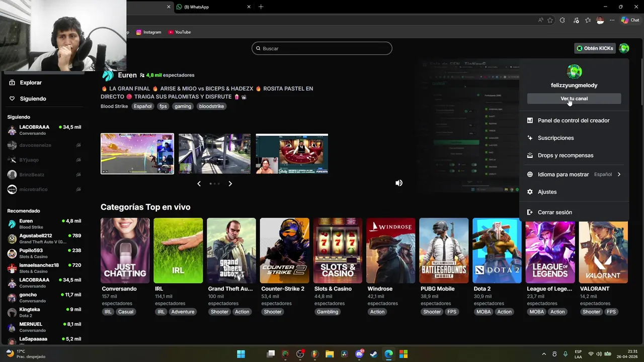644x362 pixels.
Task: Click the Casual tag under Conversando
Action: (x=126, y=312)
